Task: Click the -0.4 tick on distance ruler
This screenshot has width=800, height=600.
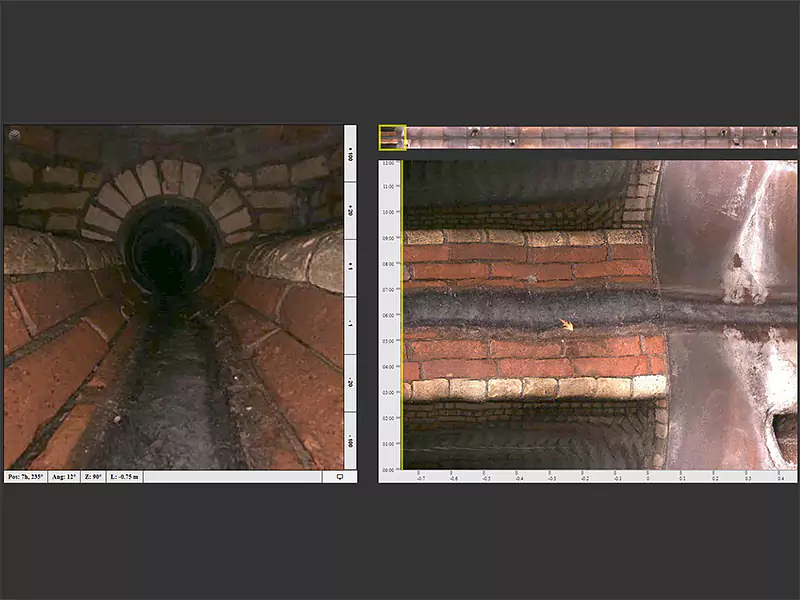Action: point(519,478)
